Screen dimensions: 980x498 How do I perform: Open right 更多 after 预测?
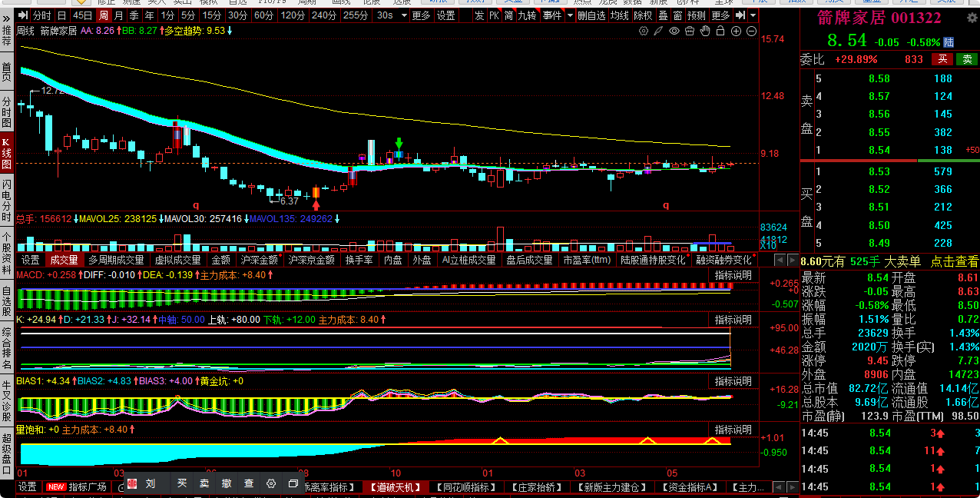720,15
